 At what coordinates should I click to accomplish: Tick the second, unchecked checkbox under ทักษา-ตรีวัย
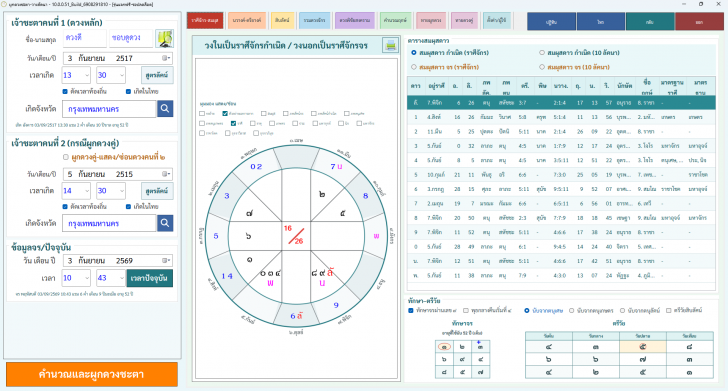[466, 310]
